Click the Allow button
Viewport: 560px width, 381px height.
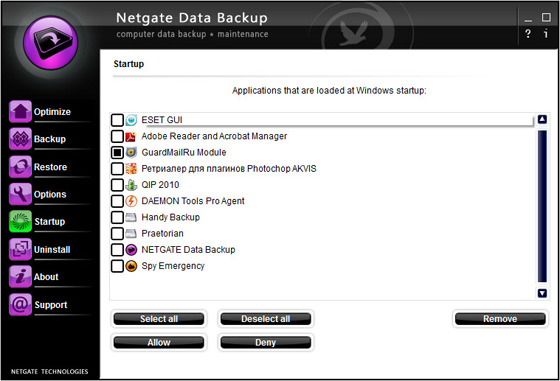(159, 342)
